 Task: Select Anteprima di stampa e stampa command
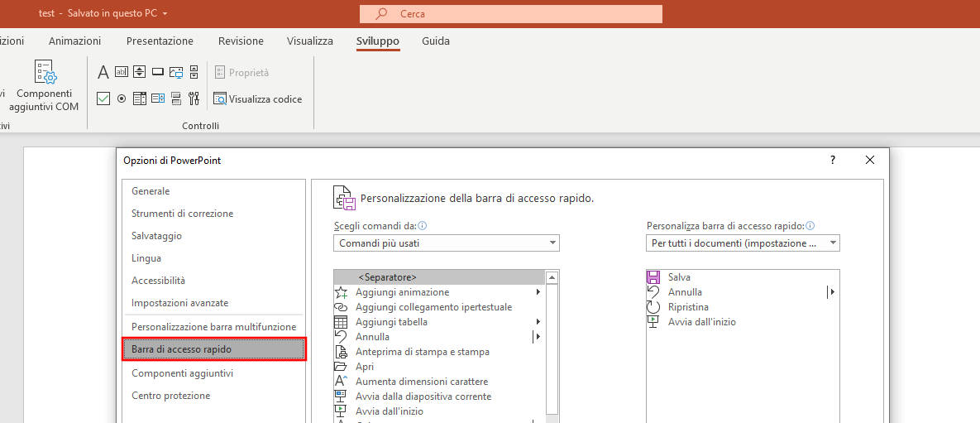click(439, 352)
